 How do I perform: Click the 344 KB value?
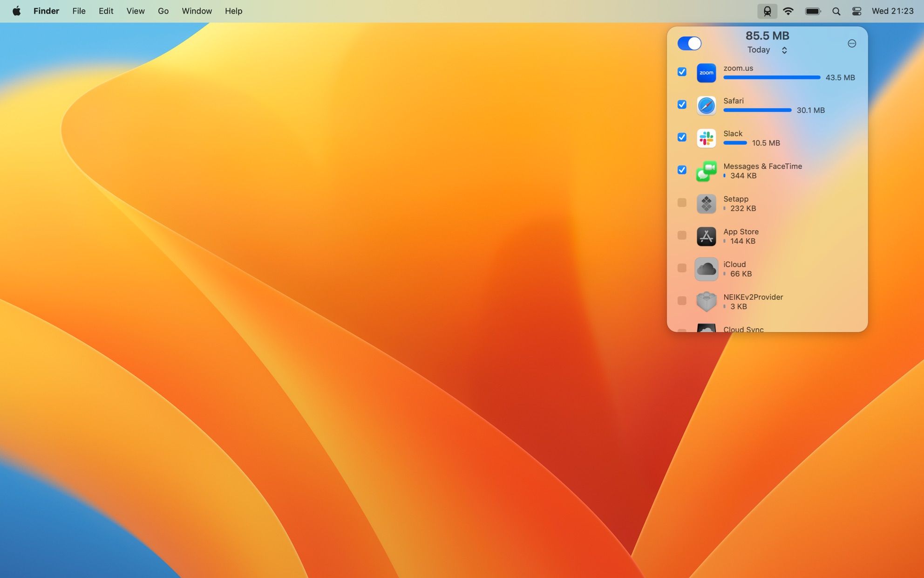pyautogui.click(x=743, y=176)
